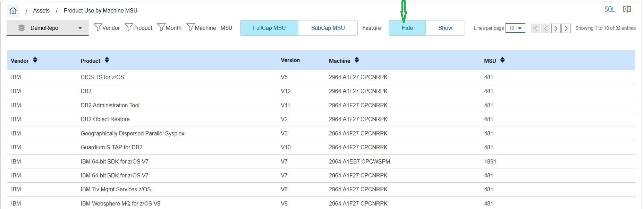
Task: Open the DemoRepo repository dropdown
Action: pos(48,28)
